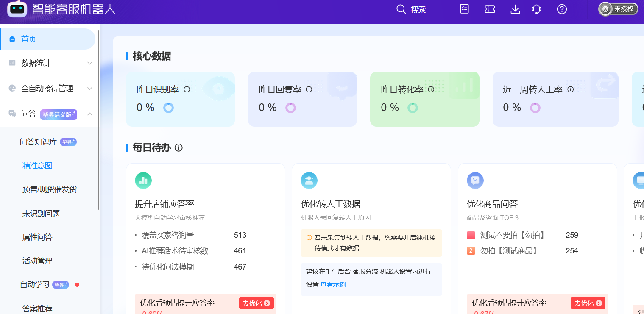Click rank 2 badge for 勿拍【测试商品】

[471, 251]
